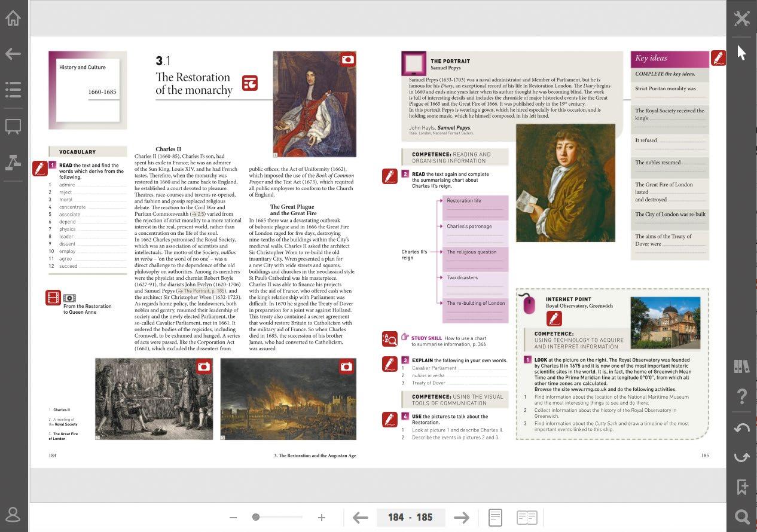Click the Samuel Pepys portrait painting
The width and height of the screenshot is (757, 532).
[566, 183]
